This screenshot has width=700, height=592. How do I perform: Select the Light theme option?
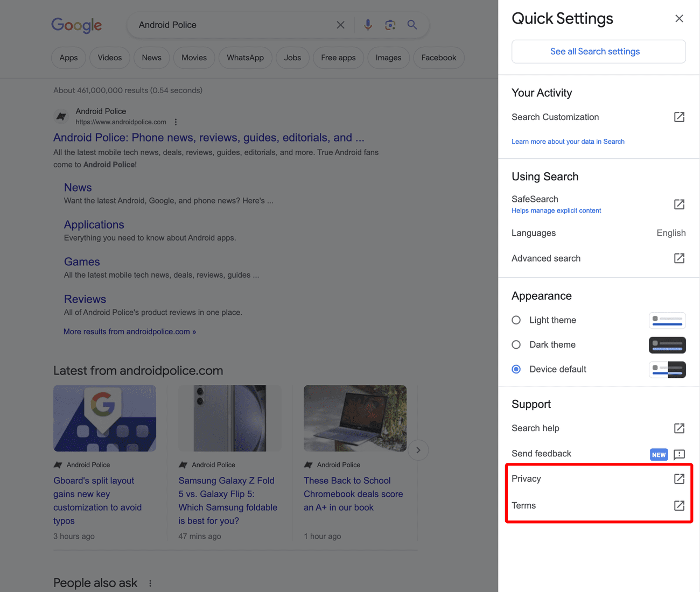point(516,320)
